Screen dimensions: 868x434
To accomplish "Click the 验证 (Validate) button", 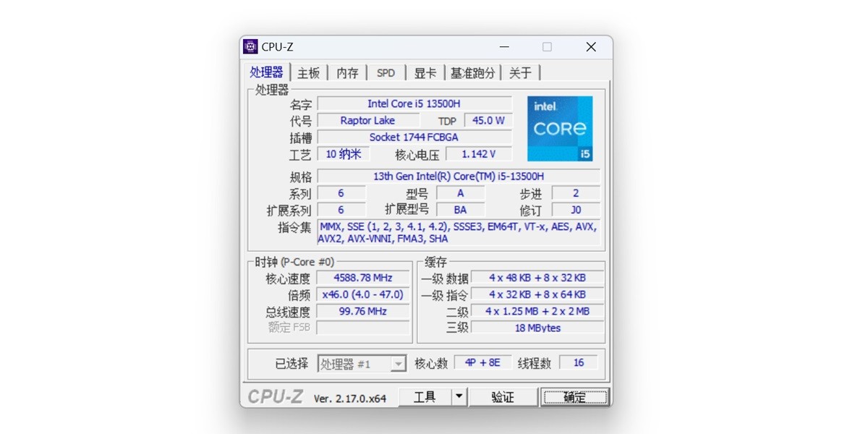I will [x=503, y=396].
